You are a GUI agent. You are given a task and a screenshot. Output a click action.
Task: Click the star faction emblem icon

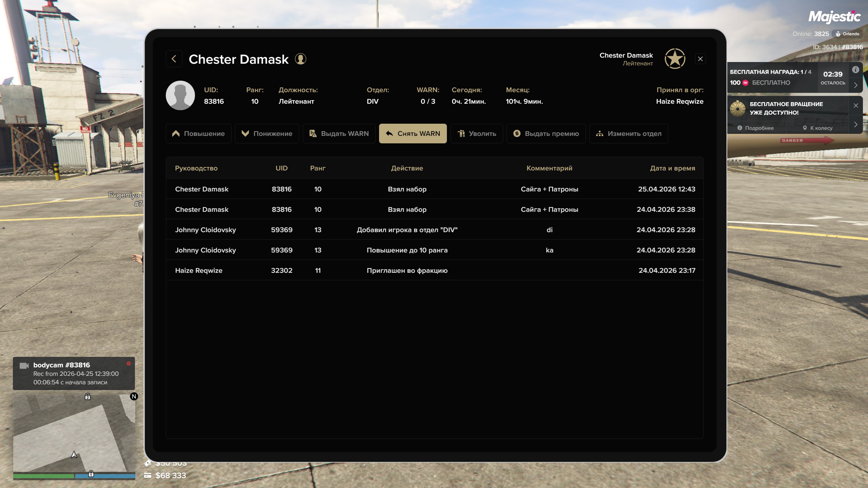pyautogui.click(x=675, y=59)
